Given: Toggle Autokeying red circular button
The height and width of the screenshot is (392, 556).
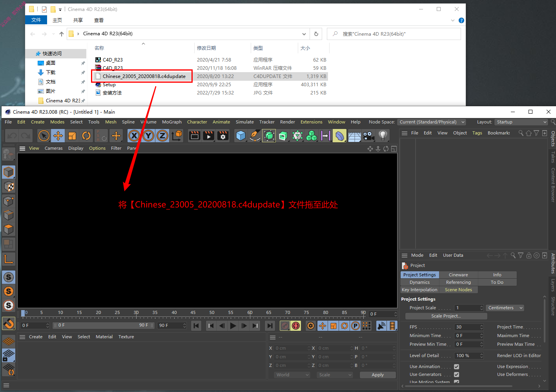Looking at the screenshot, I should [x=296, y=326].
